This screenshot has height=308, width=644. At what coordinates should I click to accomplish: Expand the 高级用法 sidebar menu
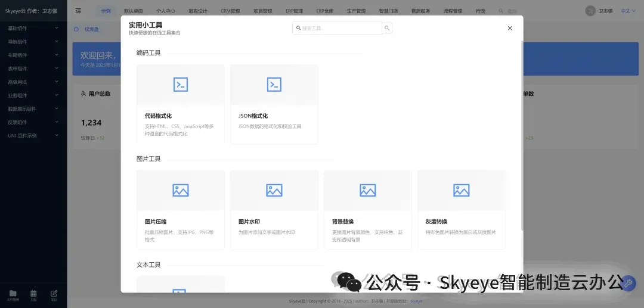33,82
